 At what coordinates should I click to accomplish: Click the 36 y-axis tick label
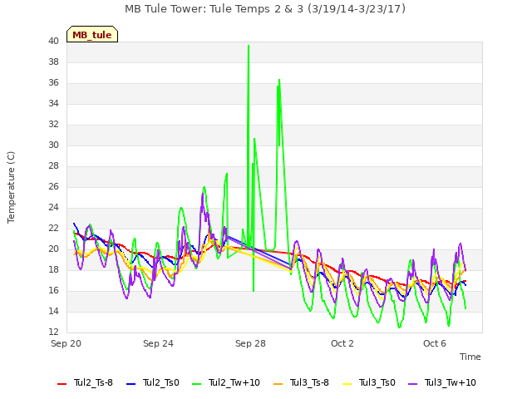tap(53, 83)
